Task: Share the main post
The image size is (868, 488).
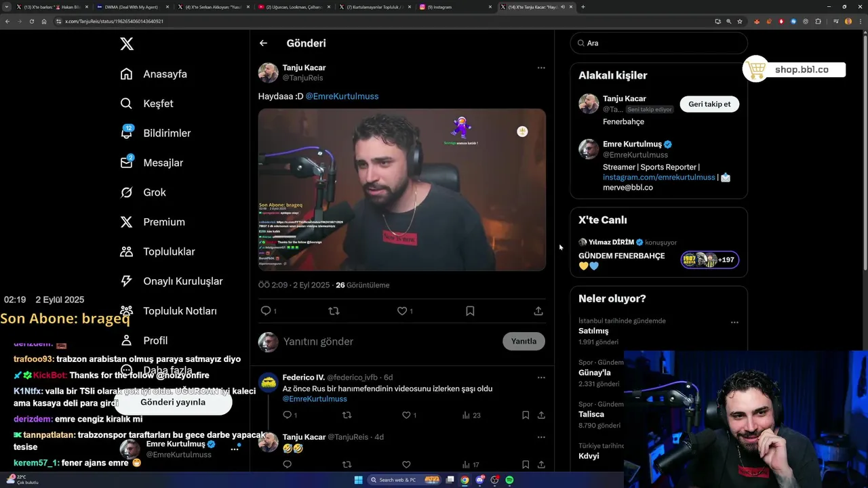Action: [x=538, y=311]
